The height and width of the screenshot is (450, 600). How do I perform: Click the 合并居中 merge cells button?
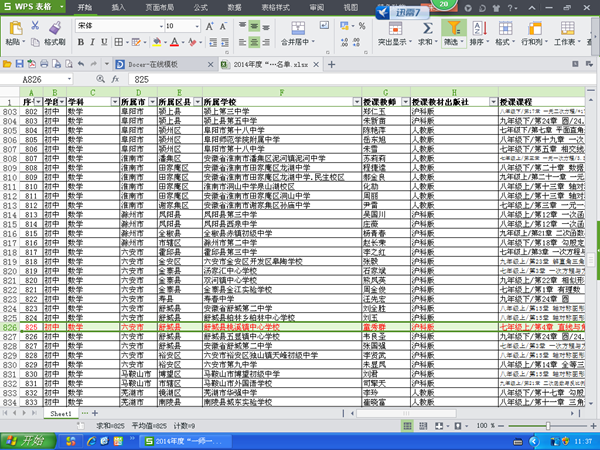click(293, 43)
